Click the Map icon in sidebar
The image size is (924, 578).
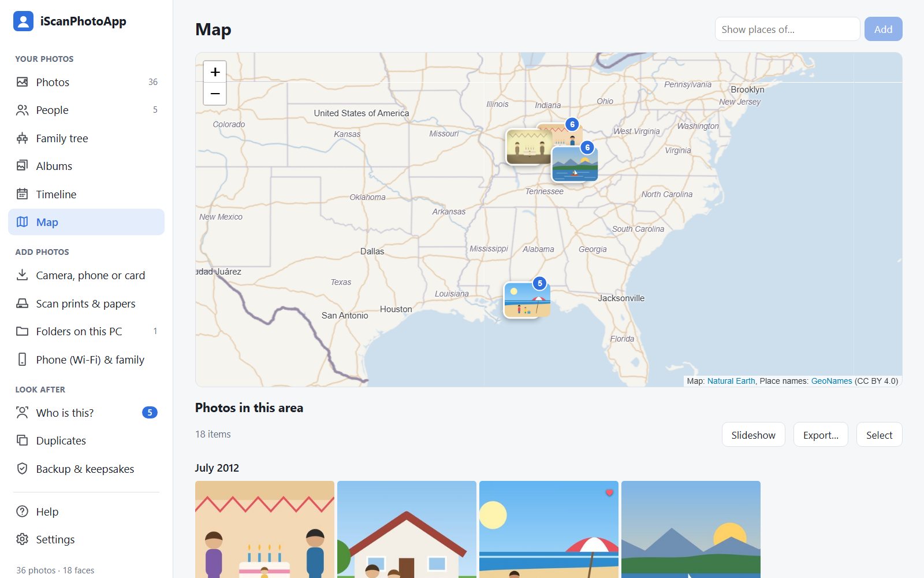point(22,222)
